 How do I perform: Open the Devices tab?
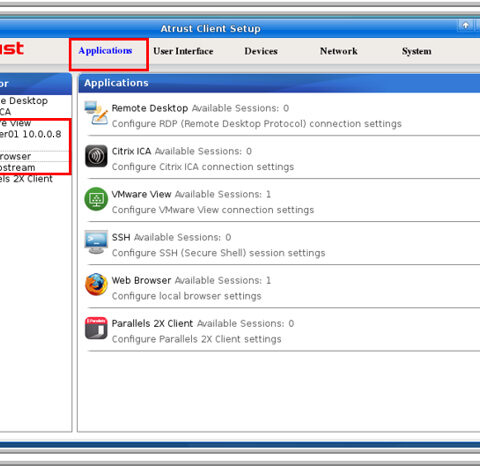pyautogui.click(x=261, y=51)
